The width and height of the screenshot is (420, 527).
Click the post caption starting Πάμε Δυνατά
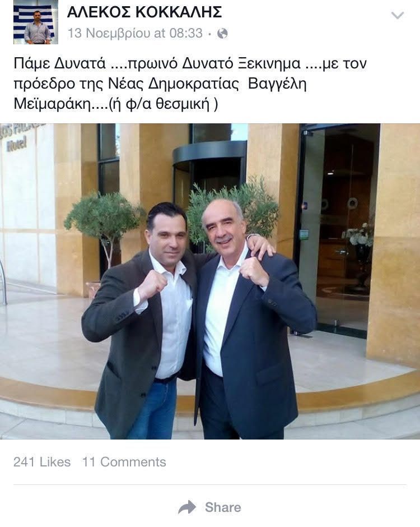click(190, 84)
